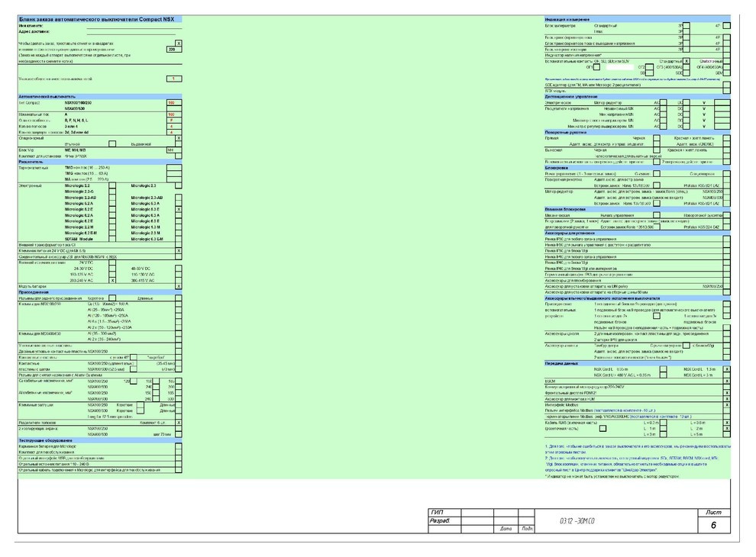Check the 380-415 V AC checkbox
This screenshot has height=557, width=756.
point(179,281)
